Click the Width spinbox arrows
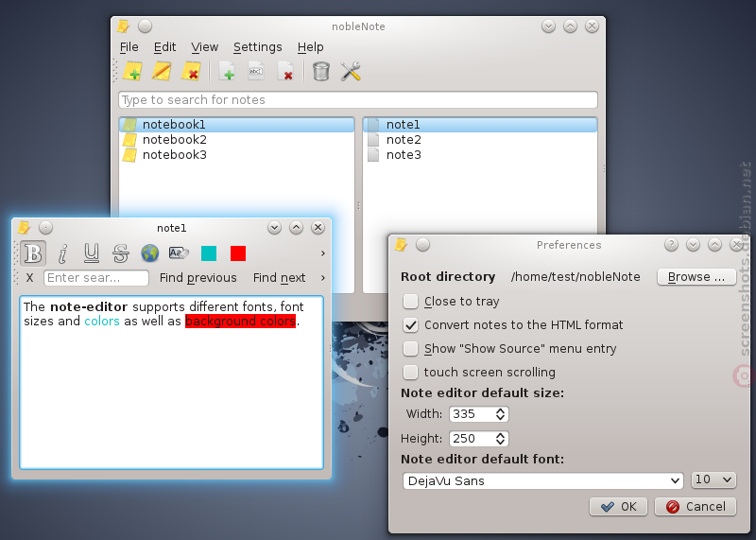Image resolution: width=756 pixels, height=540 pixels. point(501,414)
